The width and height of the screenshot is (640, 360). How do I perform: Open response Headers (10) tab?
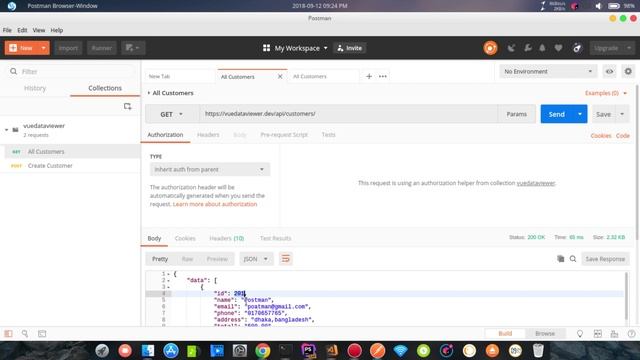[x=227, y=238]
